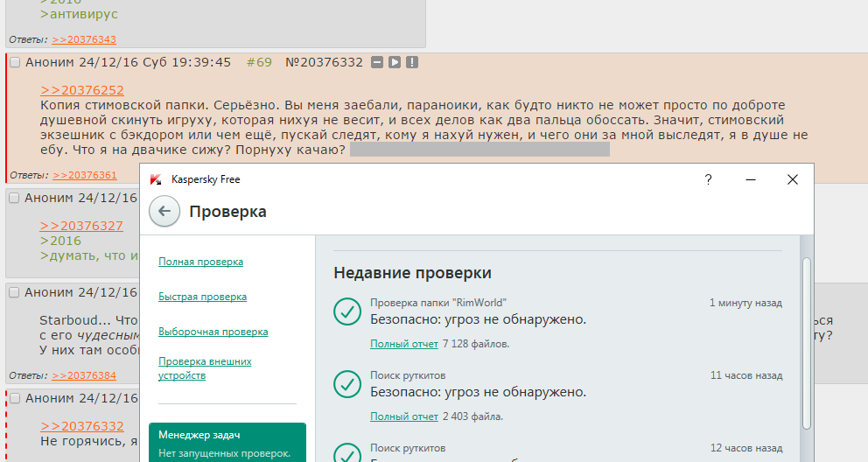
Task: Click the Kaspersky scan list scrollbar
Action: 807,343
